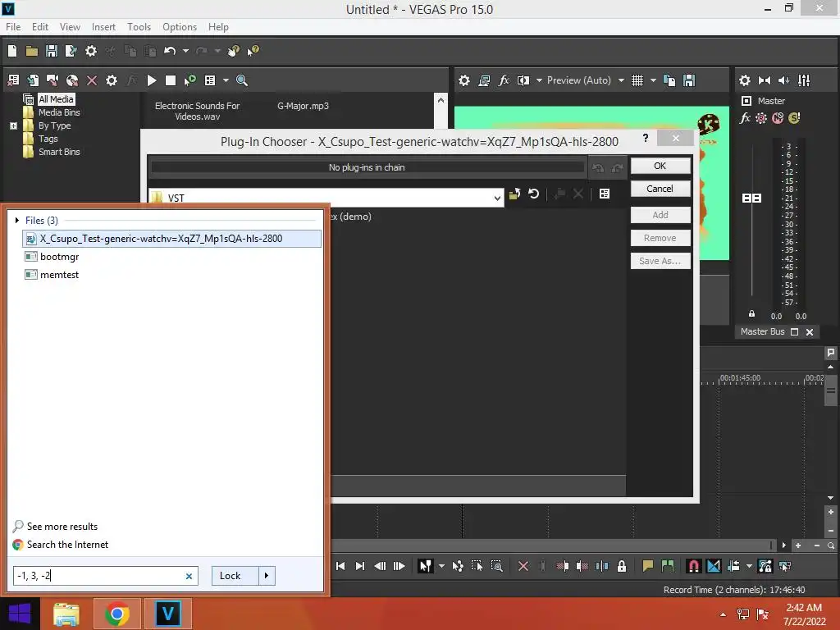Click Up One Level folder icon

click(x=515, y=194)
